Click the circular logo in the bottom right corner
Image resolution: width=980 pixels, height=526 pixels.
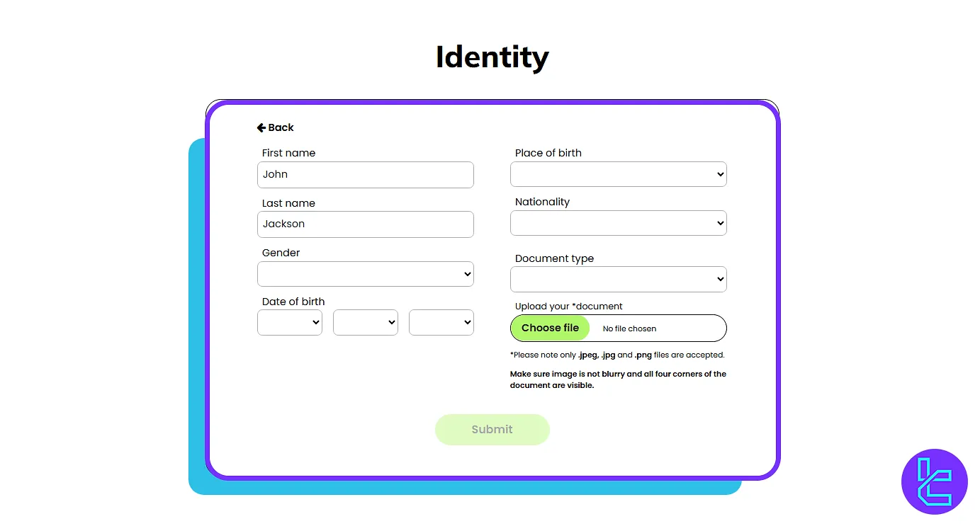coord(934,481)
